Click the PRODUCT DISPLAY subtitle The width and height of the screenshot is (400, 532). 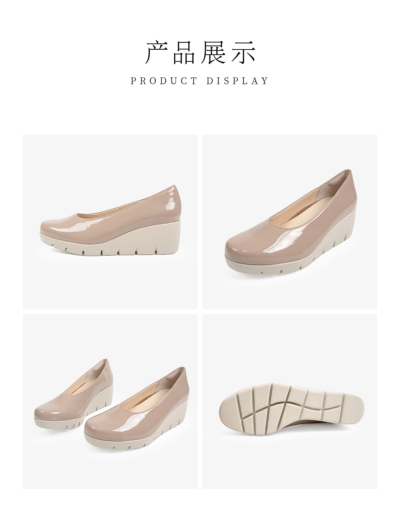click(x=200, y=81)
